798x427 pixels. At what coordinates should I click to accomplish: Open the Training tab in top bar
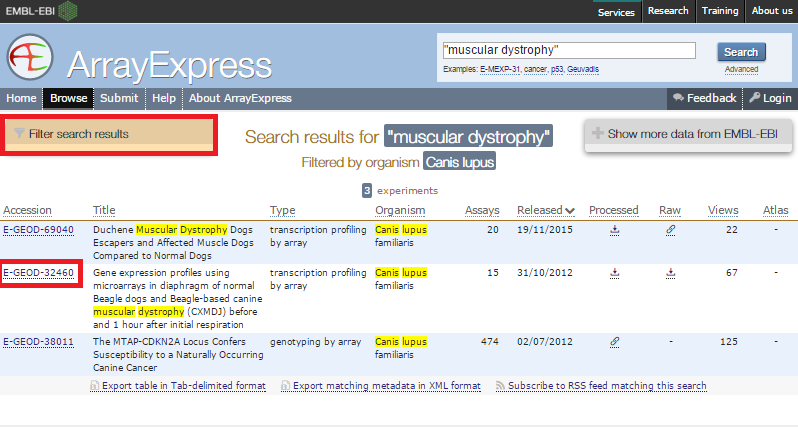coord(720,11)
